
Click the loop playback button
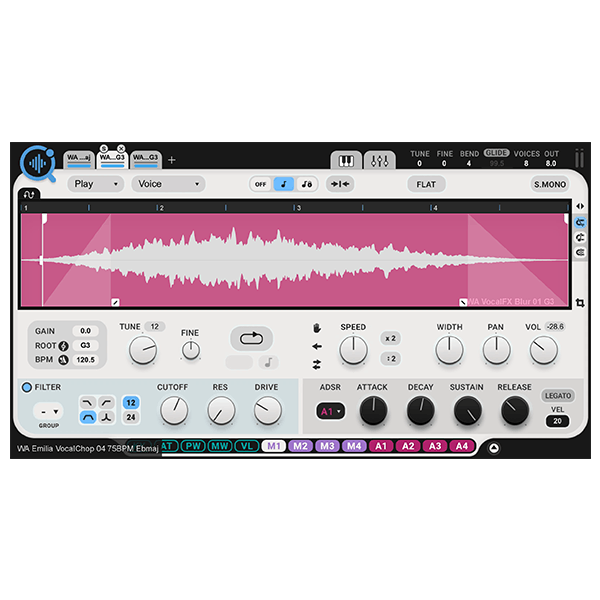tap(251, 338)
